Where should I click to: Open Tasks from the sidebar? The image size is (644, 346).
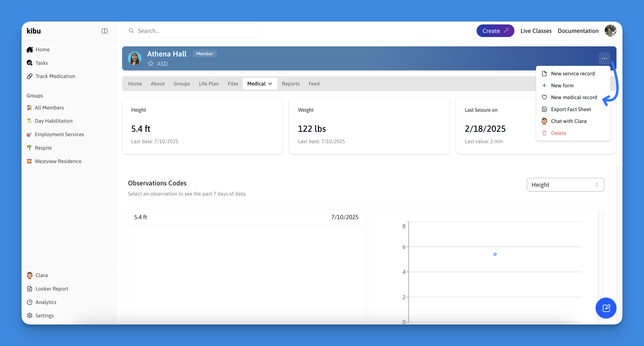click(x=42, y=63)
